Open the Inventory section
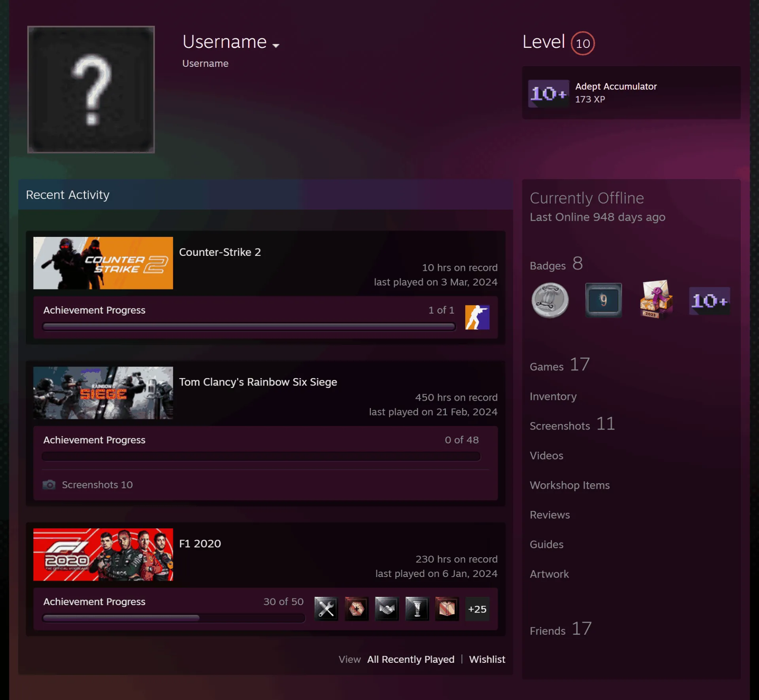759x700 pixels. coord(553,396)
